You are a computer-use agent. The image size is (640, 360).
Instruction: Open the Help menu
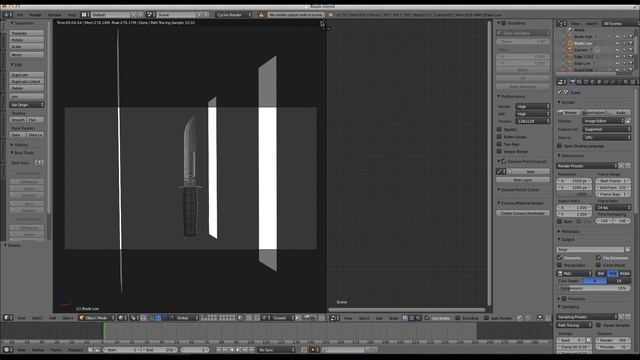pyautogui.click(x=72, y=15)
